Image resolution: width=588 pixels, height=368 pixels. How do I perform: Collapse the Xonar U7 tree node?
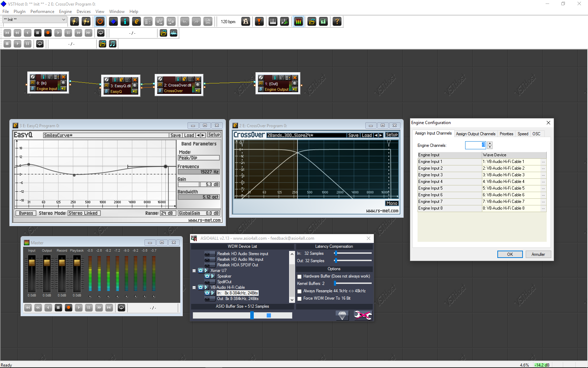[x=194, y=271]
